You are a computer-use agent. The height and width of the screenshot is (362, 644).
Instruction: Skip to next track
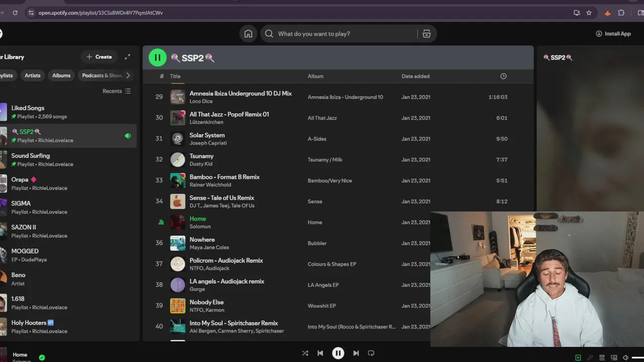pos(356,353)
